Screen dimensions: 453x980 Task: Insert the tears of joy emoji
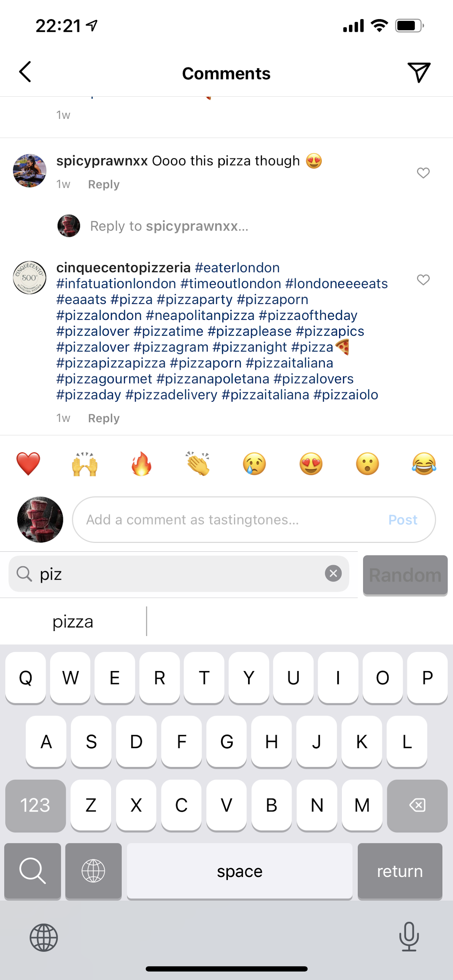pyautogui.click(x=424, y=464)
